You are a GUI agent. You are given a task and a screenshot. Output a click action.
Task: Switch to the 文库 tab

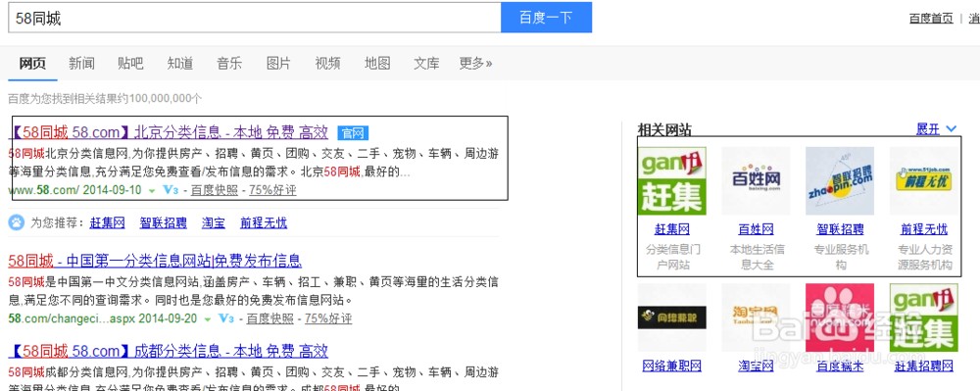(x=426, y=63)
